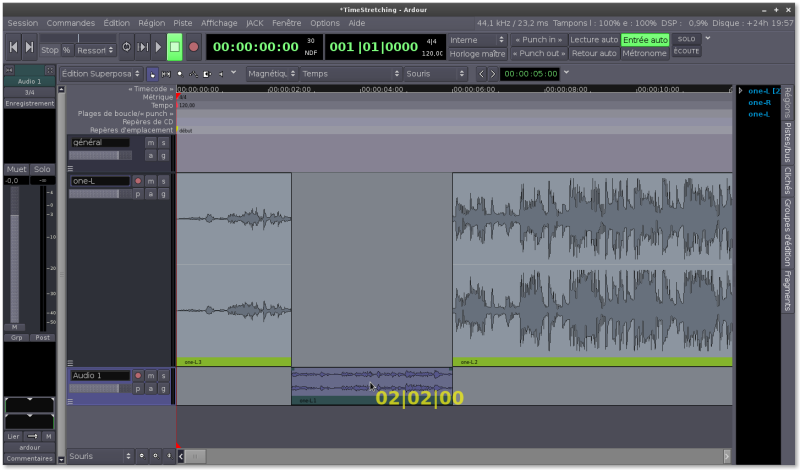Click the go-to-start transport button
The image size is (800, 470).
pyautogui.click(x=13, y=47)
